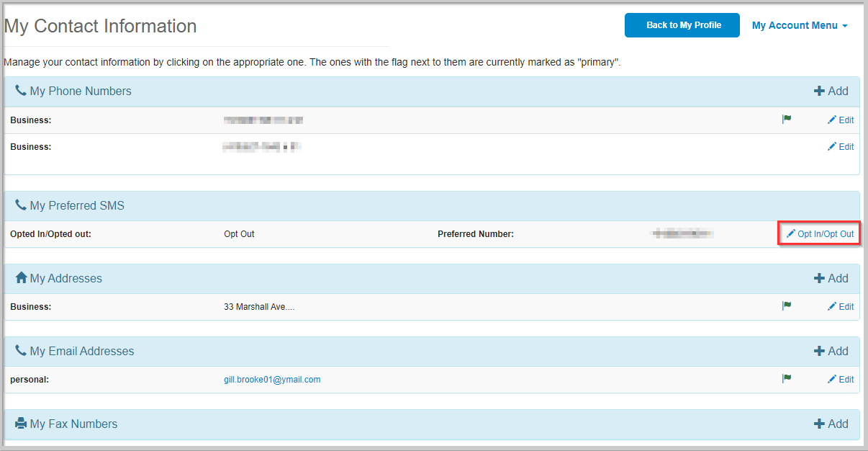Click the blurred preferred SMS number
This screenshot has height=451, width=868.
682,233
